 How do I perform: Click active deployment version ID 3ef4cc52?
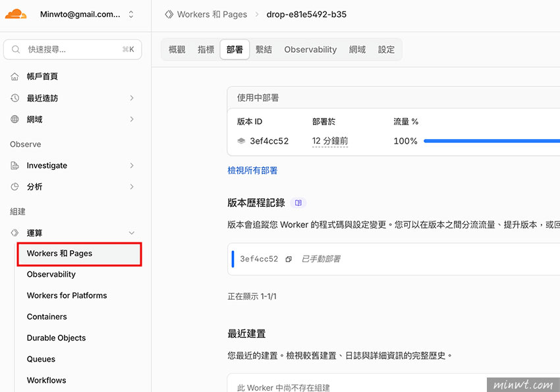(269, 141)
